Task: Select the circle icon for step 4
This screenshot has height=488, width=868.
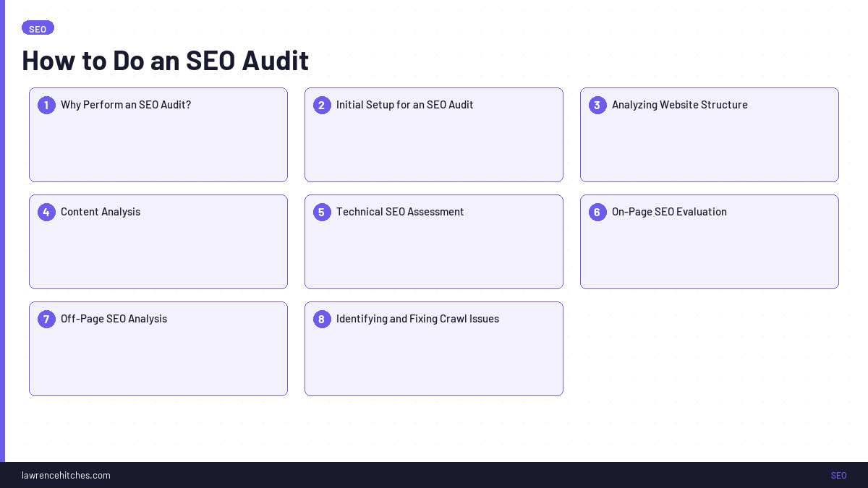Action: coord(46,212)
